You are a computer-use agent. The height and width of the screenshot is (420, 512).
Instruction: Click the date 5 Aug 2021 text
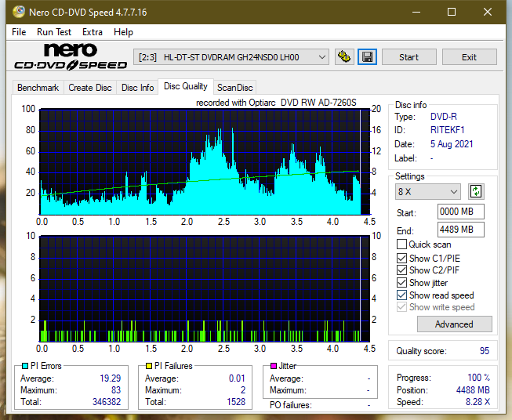[452, 144]
